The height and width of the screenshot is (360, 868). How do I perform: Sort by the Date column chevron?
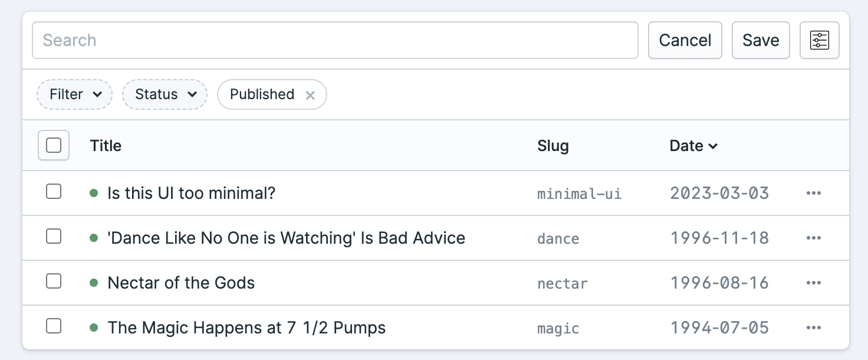[713, 146]
